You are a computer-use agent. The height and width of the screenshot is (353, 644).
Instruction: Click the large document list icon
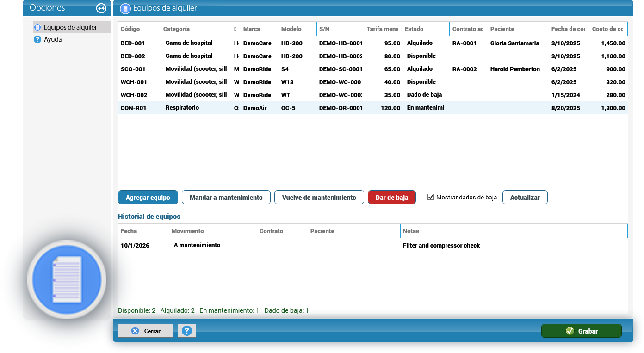pos(67,280)
